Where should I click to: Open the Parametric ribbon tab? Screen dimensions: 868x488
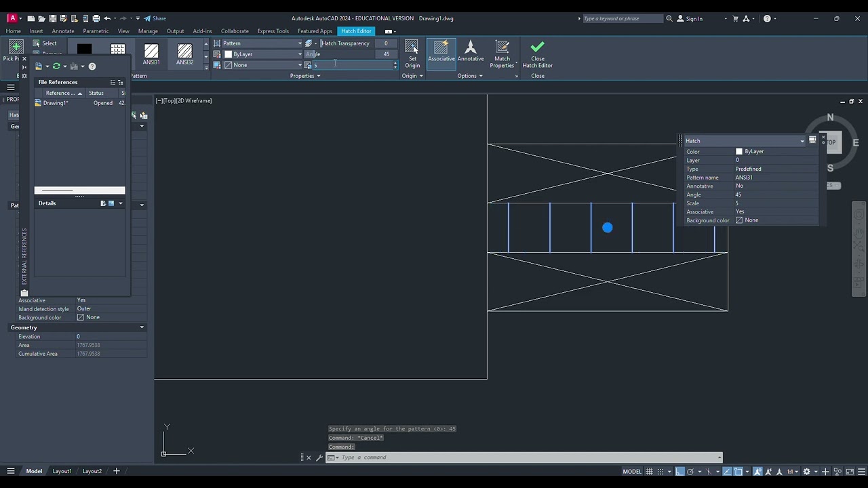click(x=96, y=31)
